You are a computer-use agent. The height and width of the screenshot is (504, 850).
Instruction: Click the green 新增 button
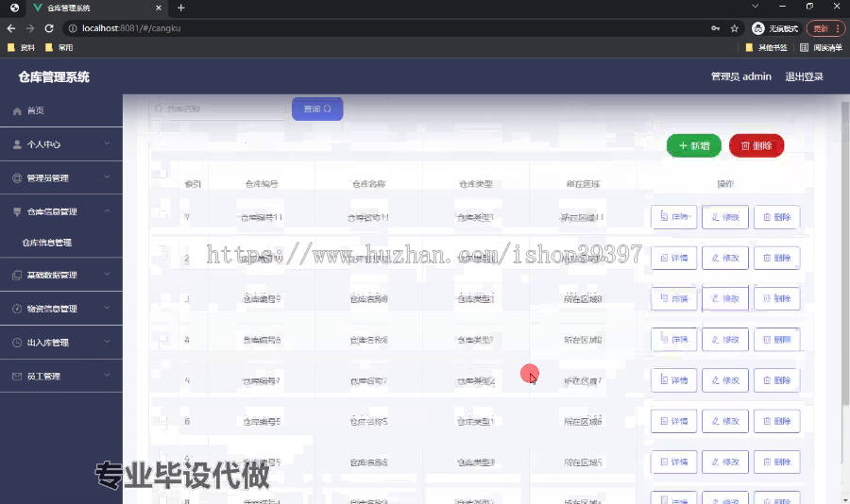click(694, 145)
